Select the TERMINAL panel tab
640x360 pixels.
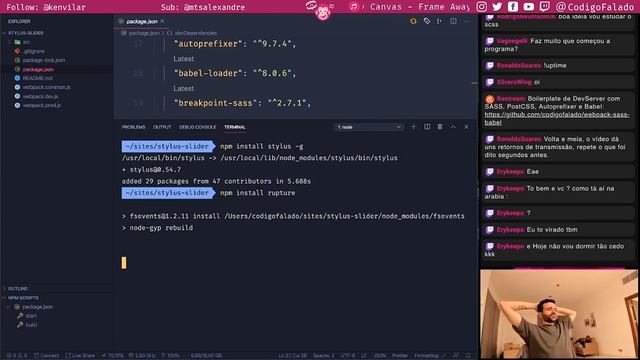[x=235, y=127]
